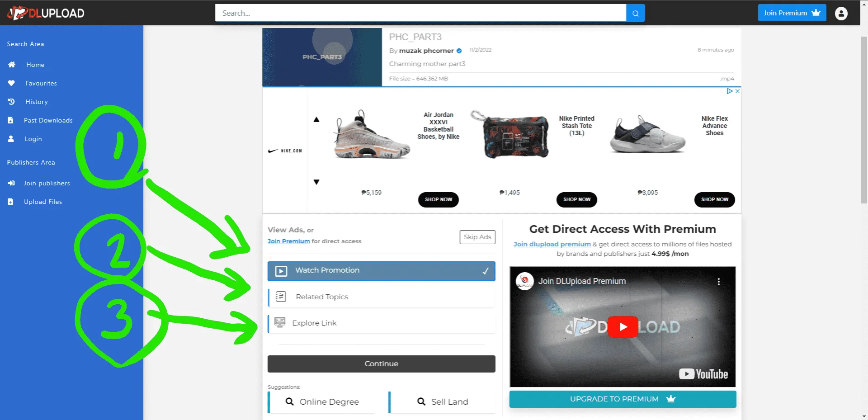Click the Online Degree suggestion
Image resolution: width=868 pixels, height=420 pixels.
(322, 401)
